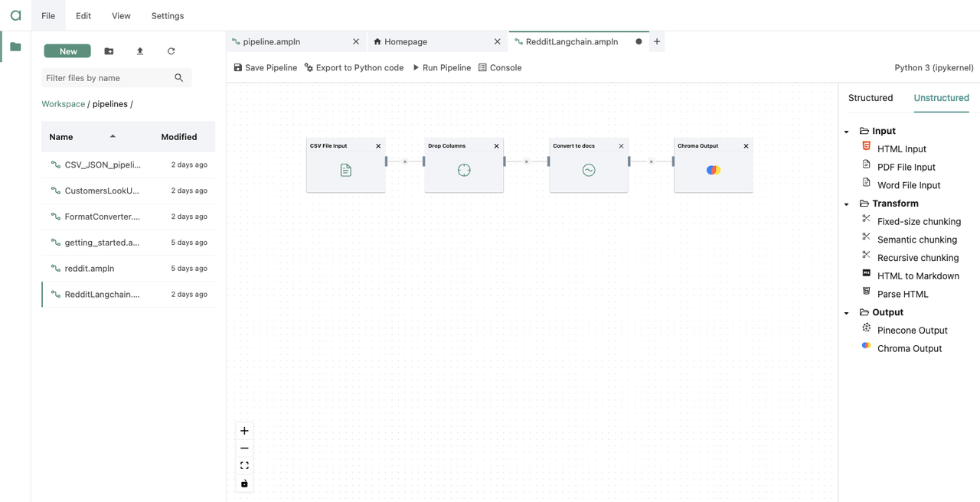Screen dimensions: 980x502
Task: Fit view of the pipeline canvas
Action: pyautogui.click(x=244, y=465)
